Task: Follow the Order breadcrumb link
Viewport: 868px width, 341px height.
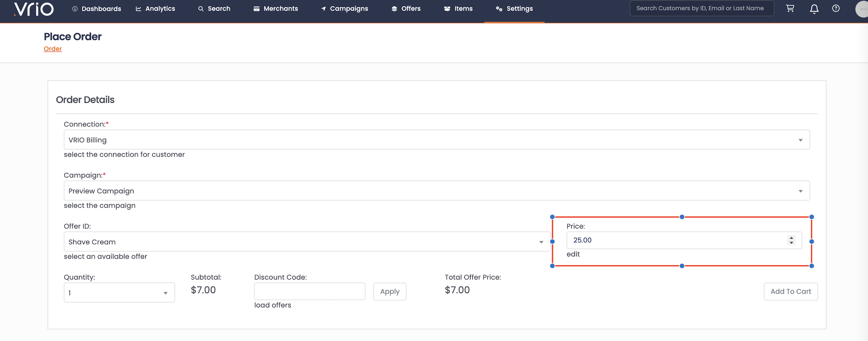Action: (x=53, y=49)
